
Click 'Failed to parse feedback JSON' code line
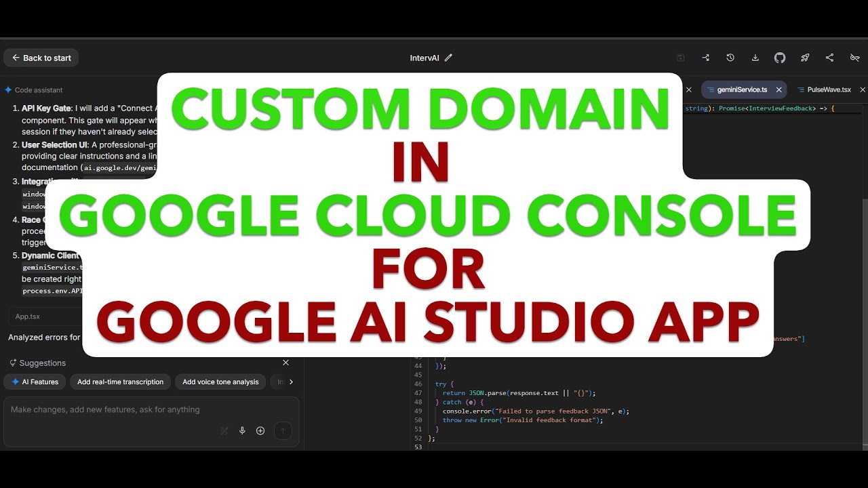click(536, 411)
